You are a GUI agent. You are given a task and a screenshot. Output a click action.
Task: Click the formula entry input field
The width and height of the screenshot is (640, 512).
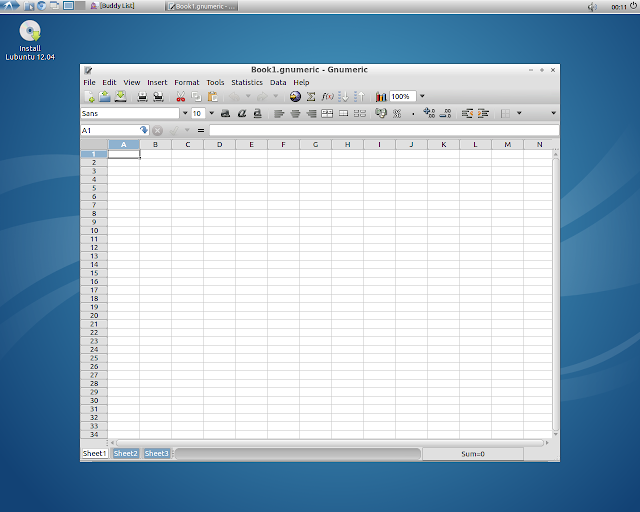click(x=384, y=130)
